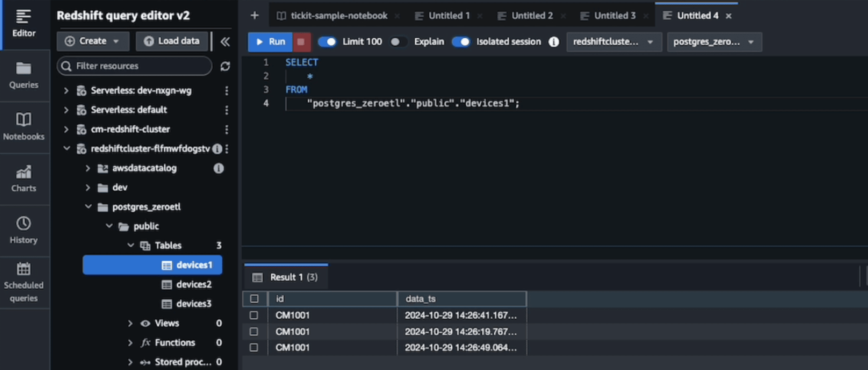This screenshot has width=868, height=370.
Task: Show info icon next to awsdatacatalog
Action: (x=219, y=168)
